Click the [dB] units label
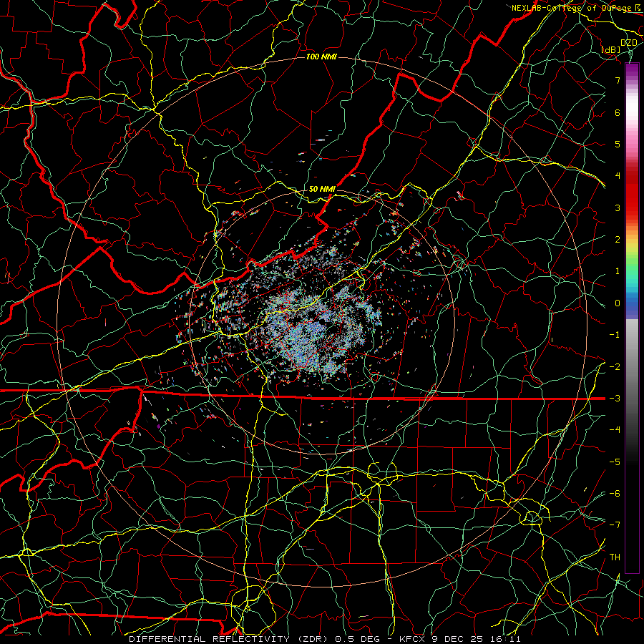This screenshot has width=644, height=644. pyautogui.click(x=611, y=49)
